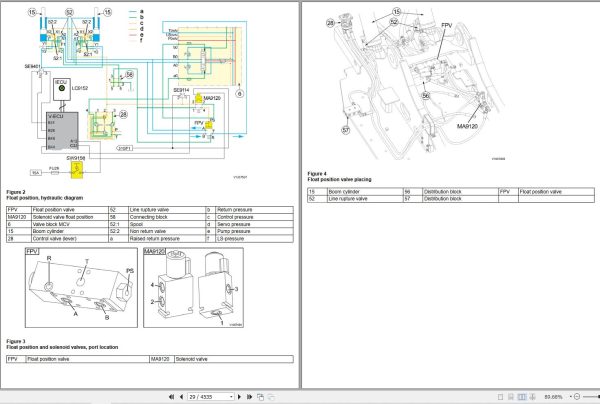Click the zoom slider track

click(591, 397)
